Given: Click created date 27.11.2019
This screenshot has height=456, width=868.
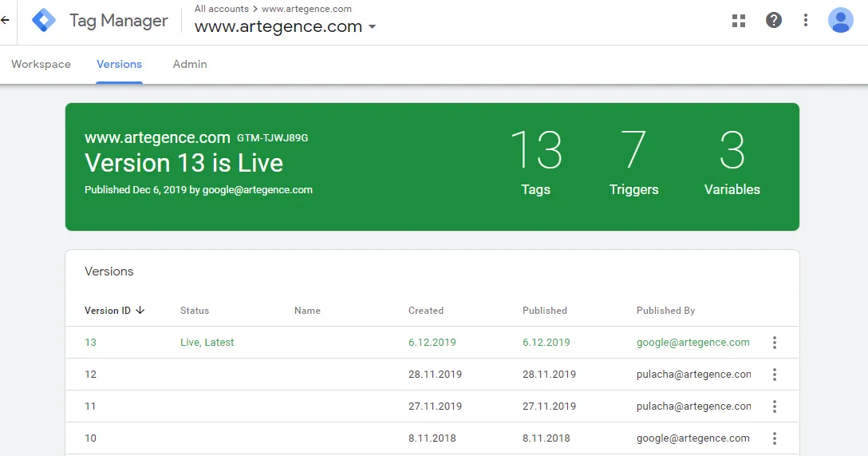Looking at the screenshot, I should 435,406.
